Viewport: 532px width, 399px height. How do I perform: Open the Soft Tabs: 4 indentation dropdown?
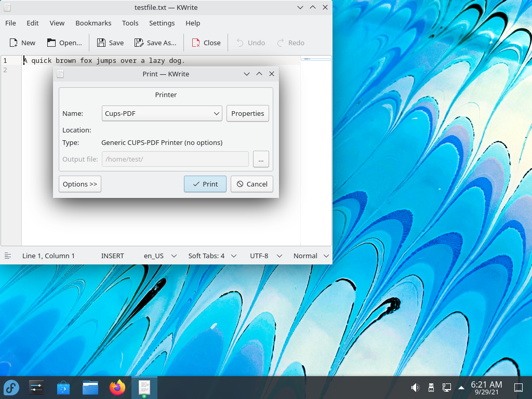(212, 256)
